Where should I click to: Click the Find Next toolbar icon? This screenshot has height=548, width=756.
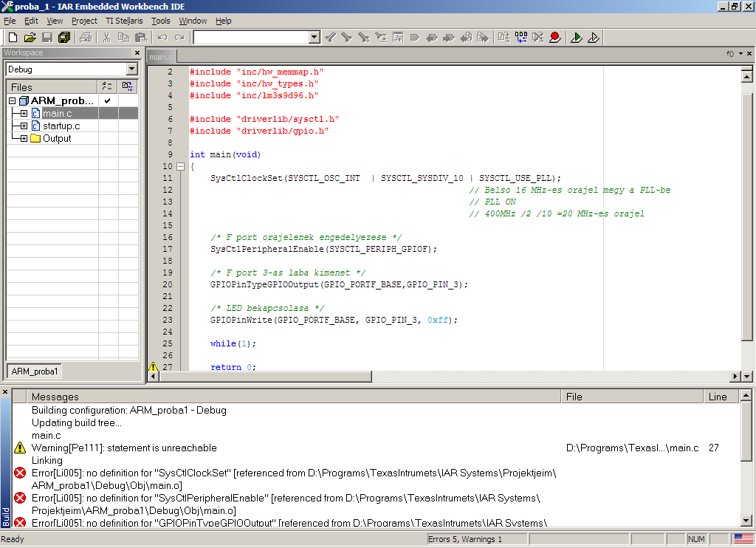point(347,37)
